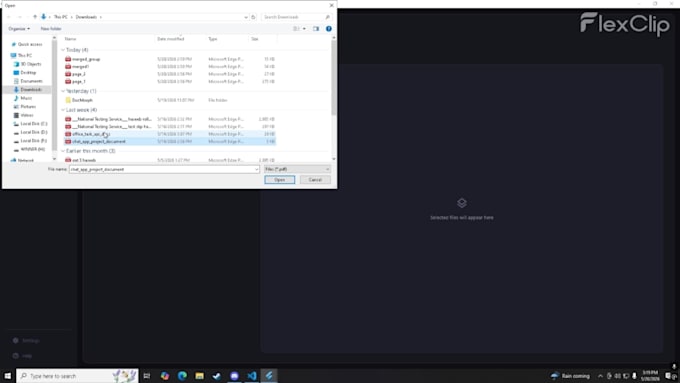Collapse the Yesterday group

point(63,91)
